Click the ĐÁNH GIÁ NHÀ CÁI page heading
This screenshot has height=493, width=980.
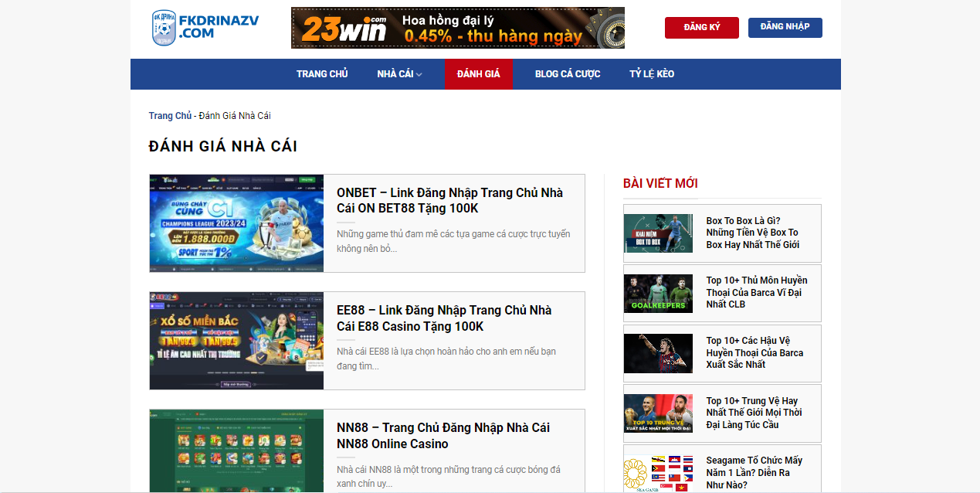[223, 147]
